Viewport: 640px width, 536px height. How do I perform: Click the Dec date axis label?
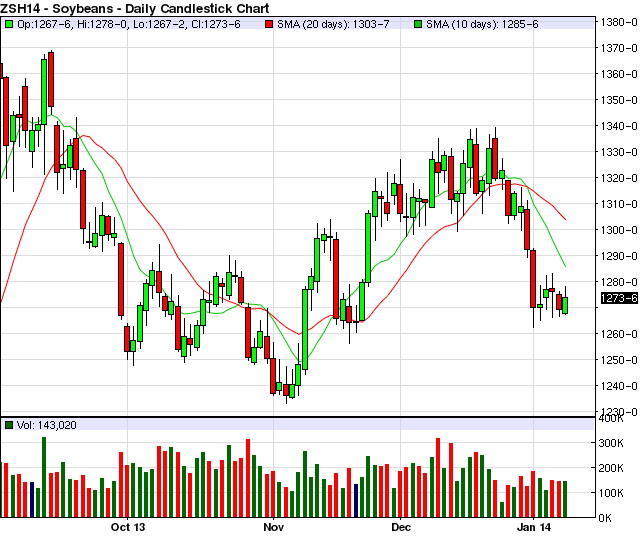pos(401,527)
